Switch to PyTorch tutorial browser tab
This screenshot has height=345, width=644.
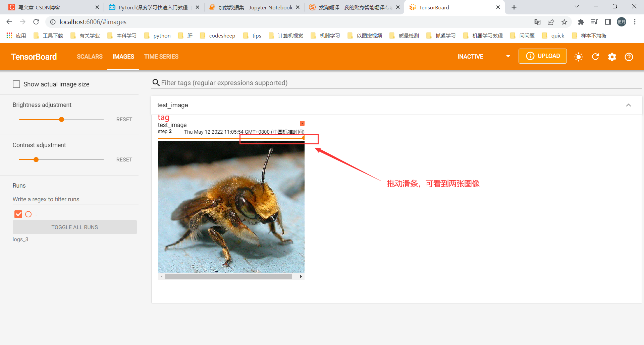pyautogui.click(x=153, y=7)
